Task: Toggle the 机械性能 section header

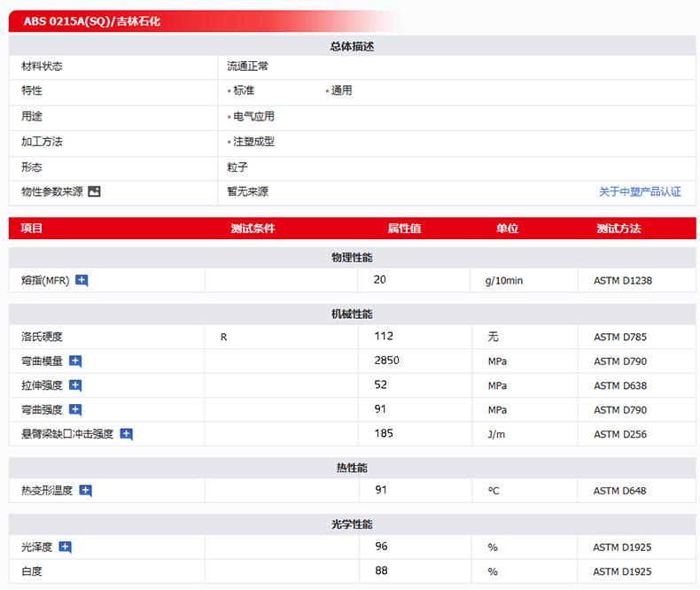Action: tap(352, 314)
